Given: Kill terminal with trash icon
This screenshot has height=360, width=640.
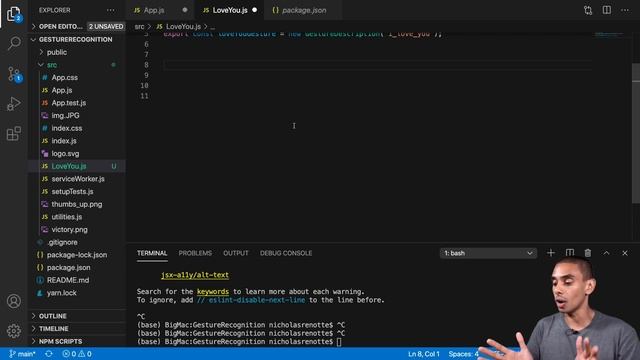Looking at the screenshot, I should point(588,253).
